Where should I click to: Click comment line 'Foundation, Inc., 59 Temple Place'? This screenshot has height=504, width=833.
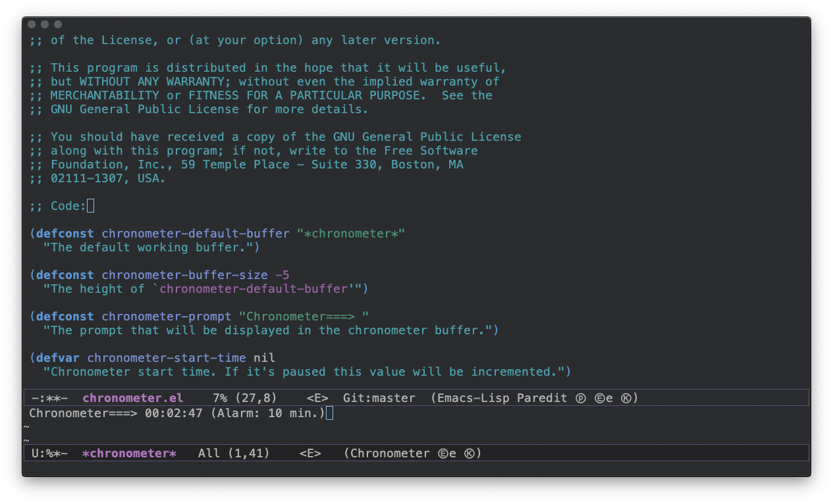pyautogui.click(x=246, y=164)
